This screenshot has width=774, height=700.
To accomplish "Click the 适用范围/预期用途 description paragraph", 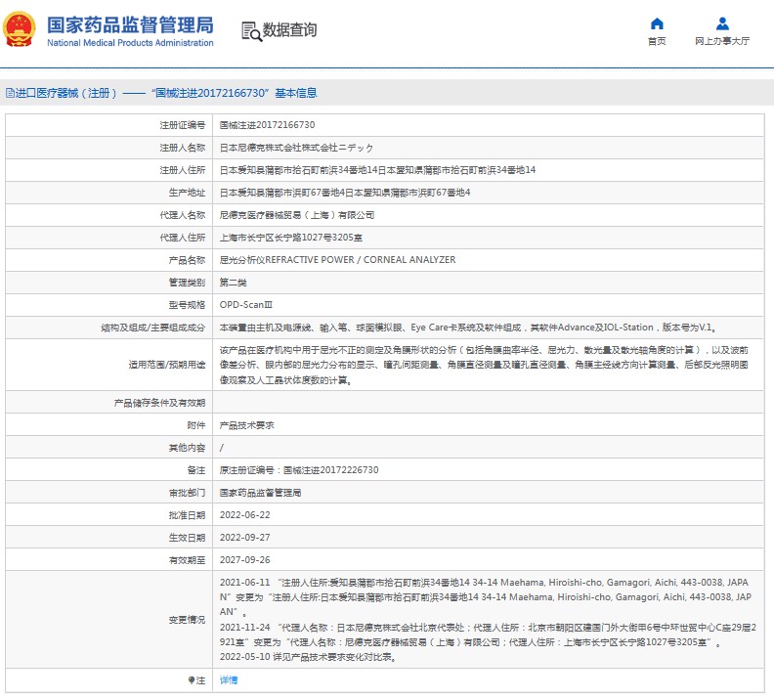I will (485, 365).
